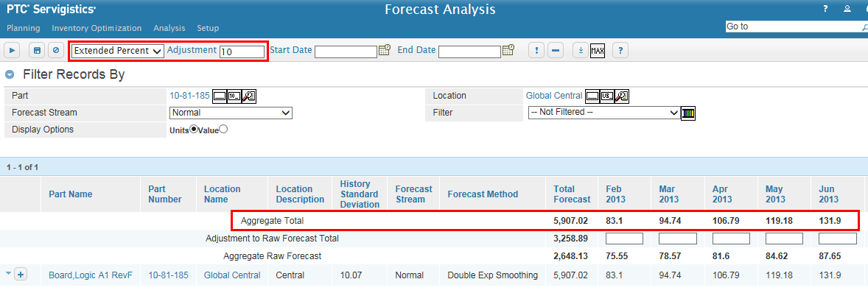Screen dimensions: 868x307
Task: Open the End Date calendar picker
Action: [x=508, y=50]
